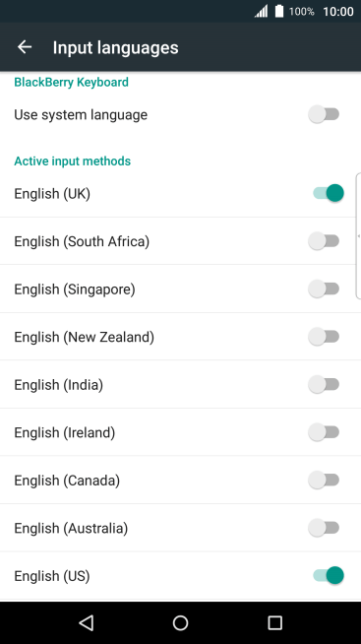Screen dimensions: 361x644
Task: Turn off the English (US) switch
Action: pyautogui.click(x=329, y=575)
